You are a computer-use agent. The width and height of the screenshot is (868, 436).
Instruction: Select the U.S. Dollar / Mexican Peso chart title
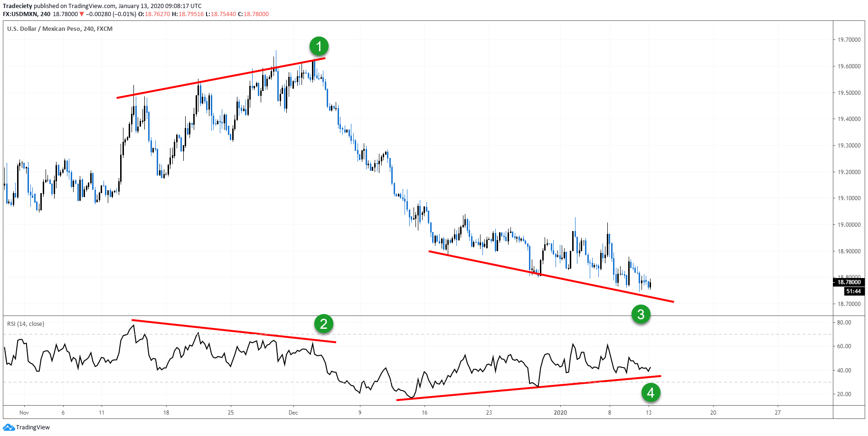pyautogui.click(x=59, y=29)
